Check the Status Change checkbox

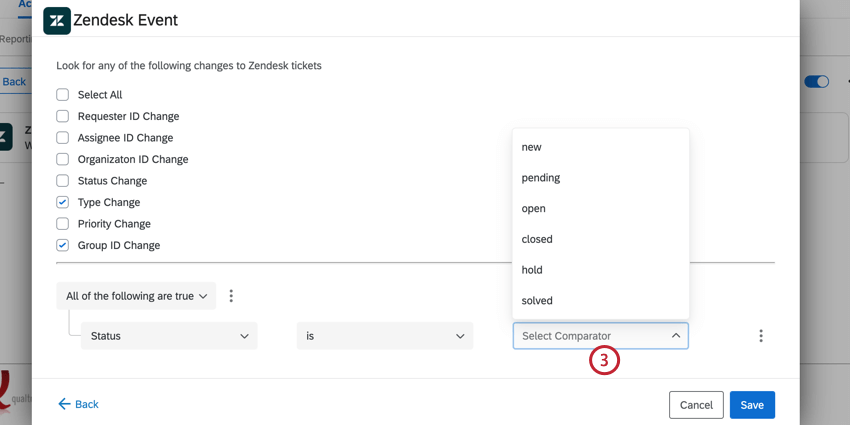(x=63, y=181)
